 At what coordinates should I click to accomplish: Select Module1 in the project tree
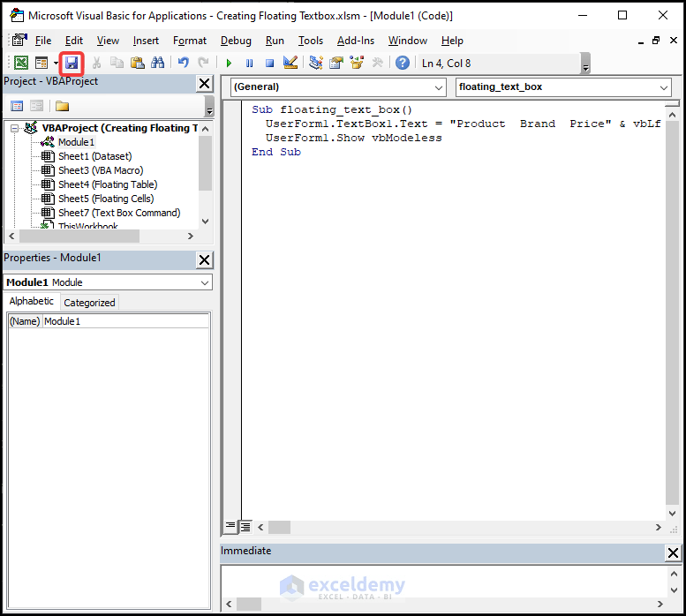tap(76, 142)
